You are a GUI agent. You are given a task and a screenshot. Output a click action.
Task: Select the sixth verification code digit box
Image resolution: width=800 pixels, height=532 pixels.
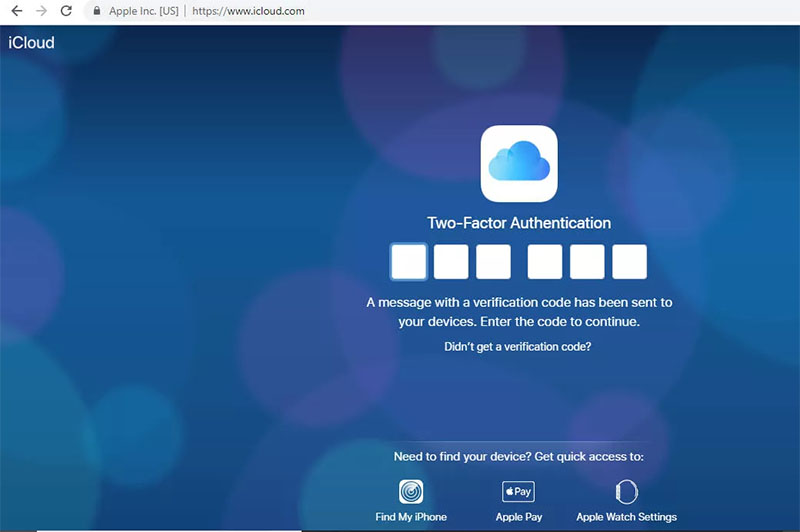(x=630, y=262)
